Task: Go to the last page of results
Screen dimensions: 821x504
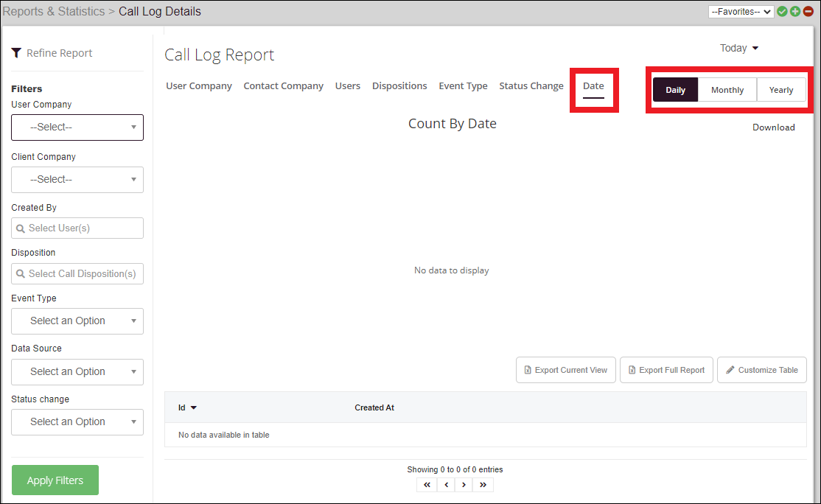Action: [x=483, y=485]
